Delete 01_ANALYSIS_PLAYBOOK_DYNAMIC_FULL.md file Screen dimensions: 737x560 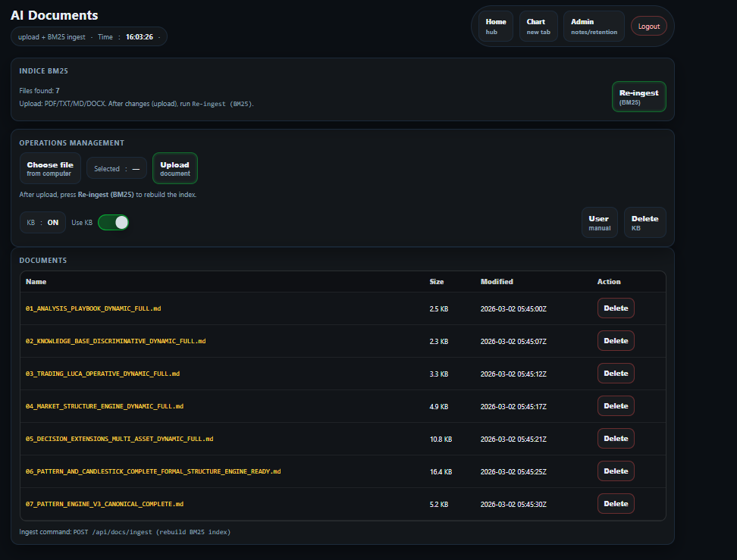[x=616, y=308]
